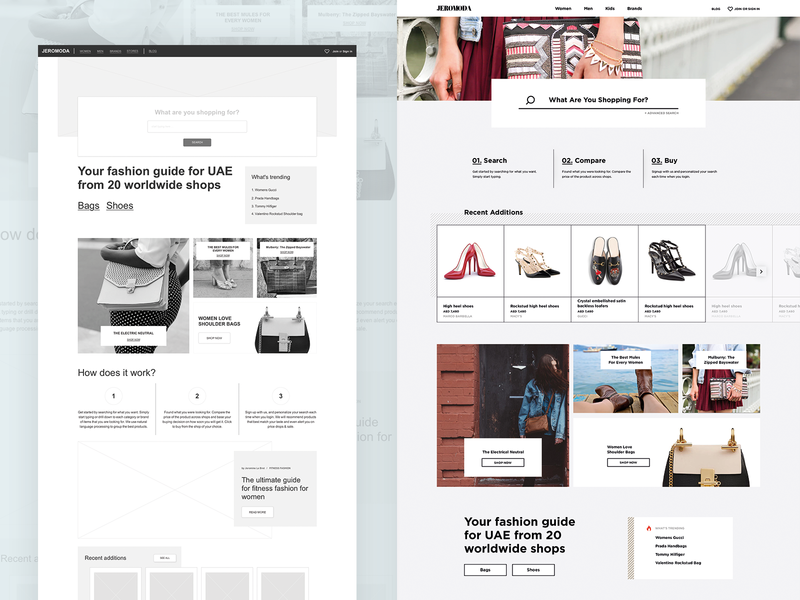Click JEROMODA logo in the dark wireframe bar
This screenshot has width=800, height=600.
pos(56,50)
